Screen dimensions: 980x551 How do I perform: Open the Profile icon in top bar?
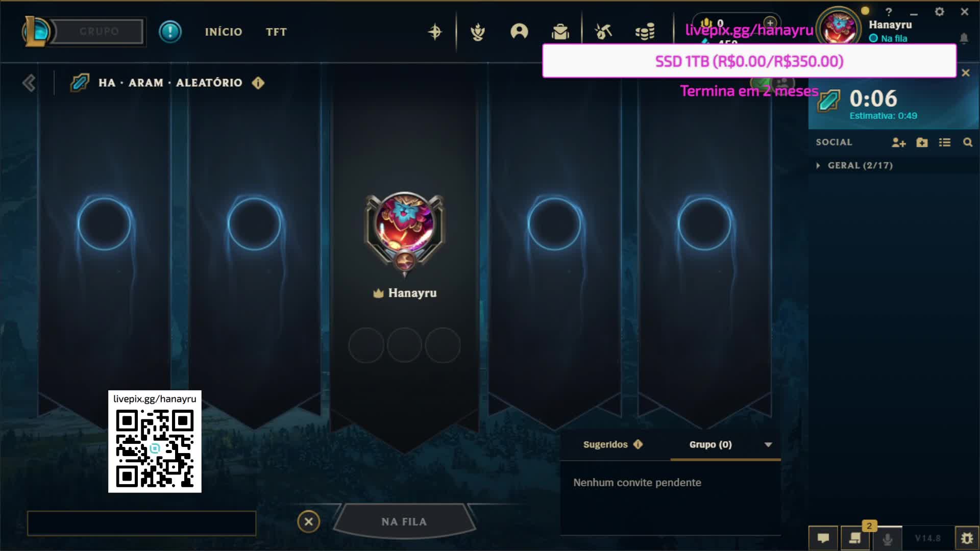click(x=519, y=32)
